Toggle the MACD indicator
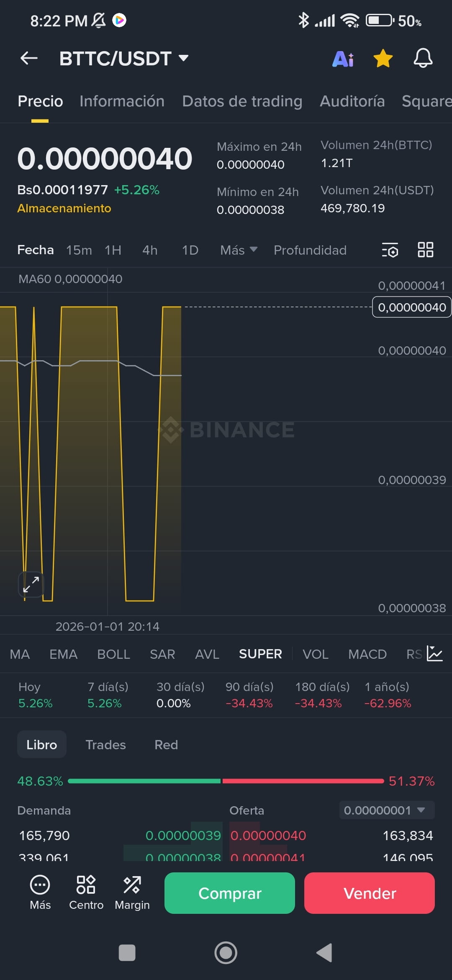The height and width of the screenshot is (980, 452). [367, 654]
